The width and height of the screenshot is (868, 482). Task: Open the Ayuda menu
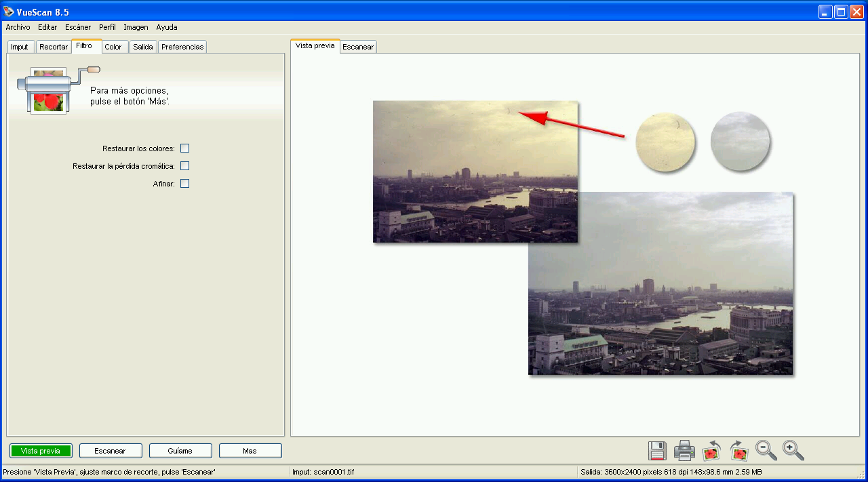[x=167, y=28]
